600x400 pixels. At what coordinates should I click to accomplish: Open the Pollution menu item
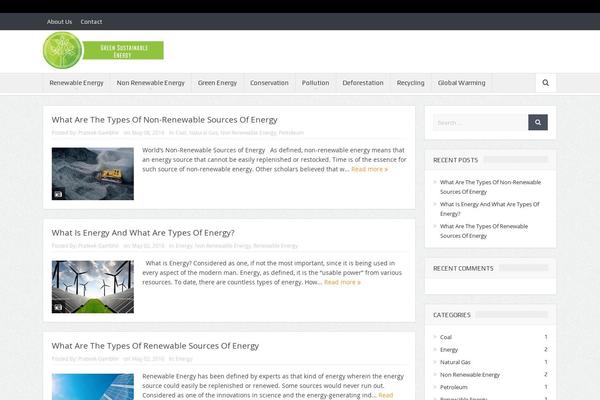(x=315, y=83)
